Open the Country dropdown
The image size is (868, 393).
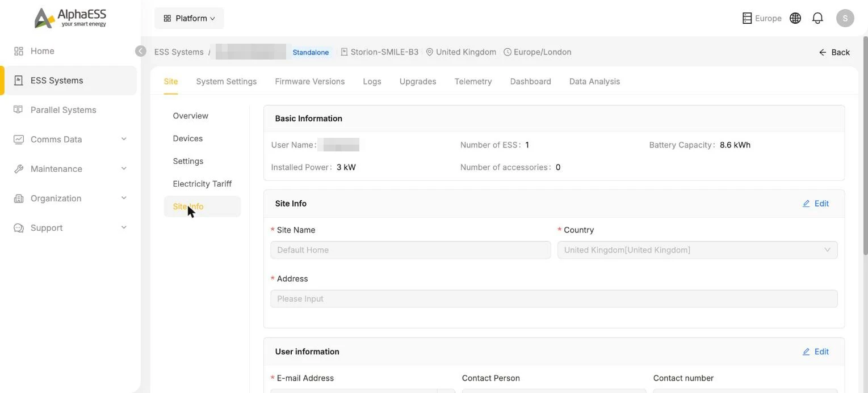(697, 250)
